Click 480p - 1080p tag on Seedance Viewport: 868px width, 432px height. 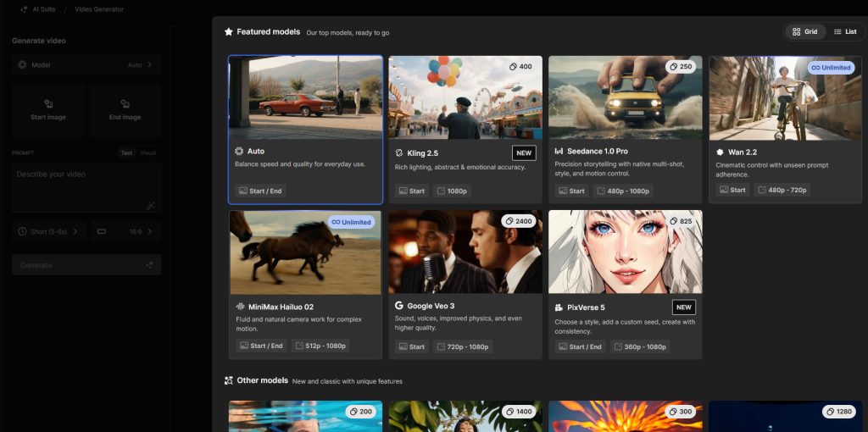pos(623,191)
